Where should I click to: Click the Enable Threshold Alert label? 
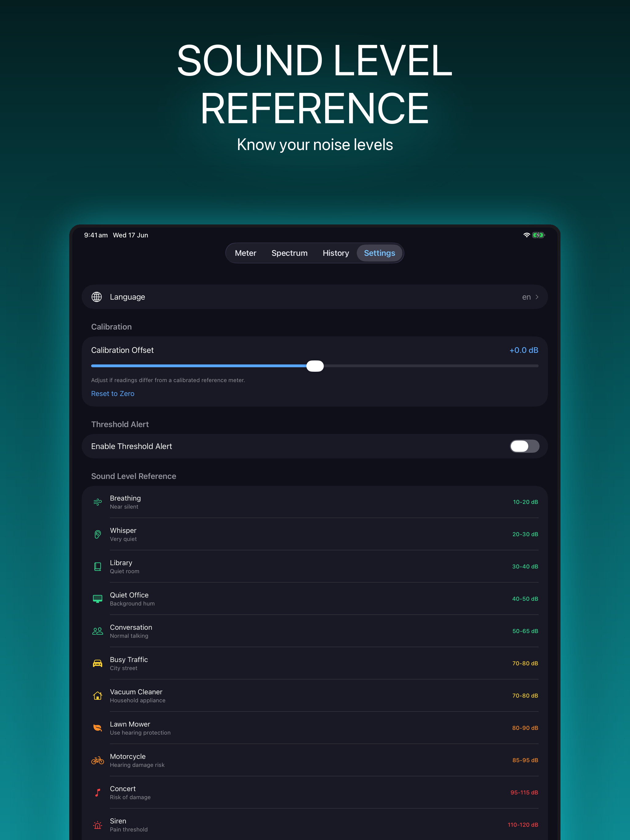131,446
